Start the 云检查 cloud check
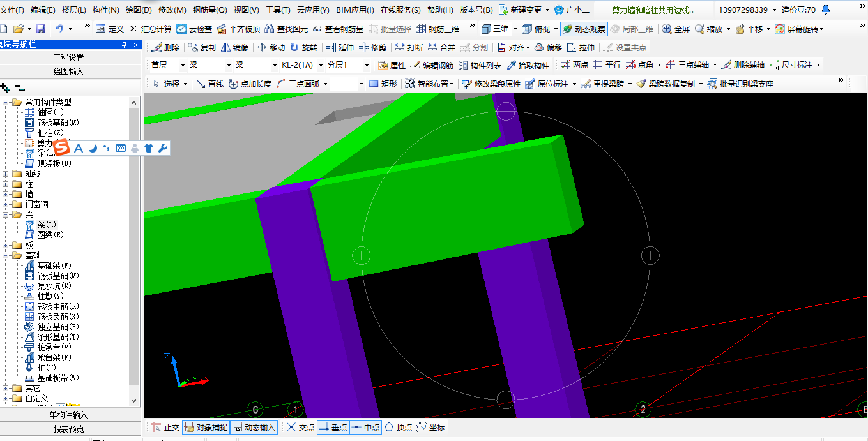This screenshot has height=441, width=868. click(194, 29)
